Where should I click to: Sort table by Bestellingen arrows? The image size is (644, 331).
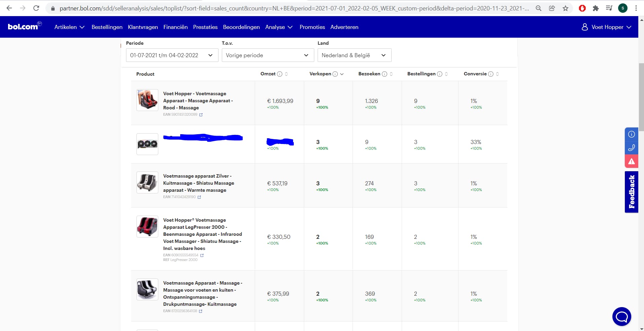click(446, 74)
